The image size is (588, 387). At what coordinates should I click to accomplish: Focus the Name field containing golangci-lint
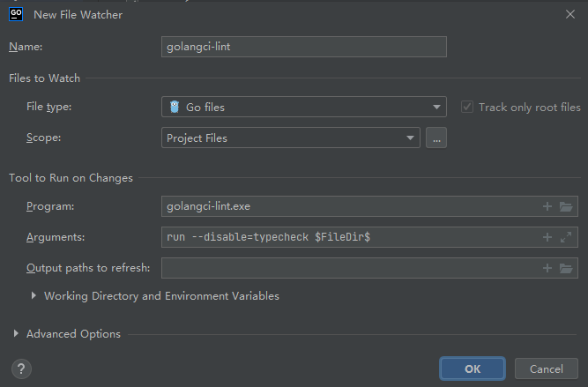[304, 47]
